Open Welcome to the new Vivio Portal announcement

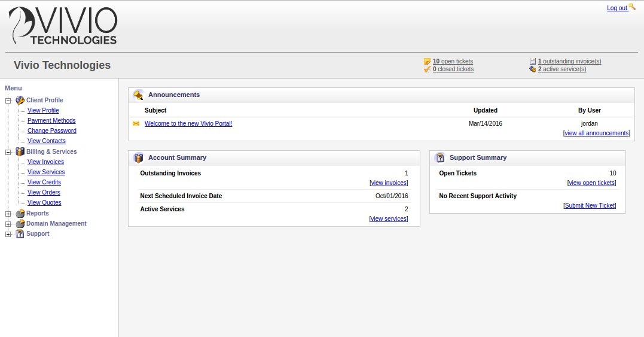click(188, 123)
